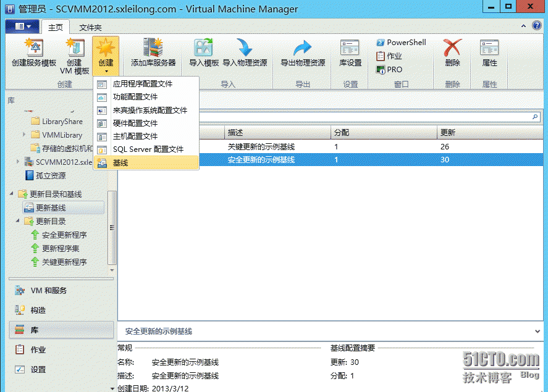Choose 来宾操作系统配置文件 from the menu
This screenshot has width=548, height=392.
[146, 111]
